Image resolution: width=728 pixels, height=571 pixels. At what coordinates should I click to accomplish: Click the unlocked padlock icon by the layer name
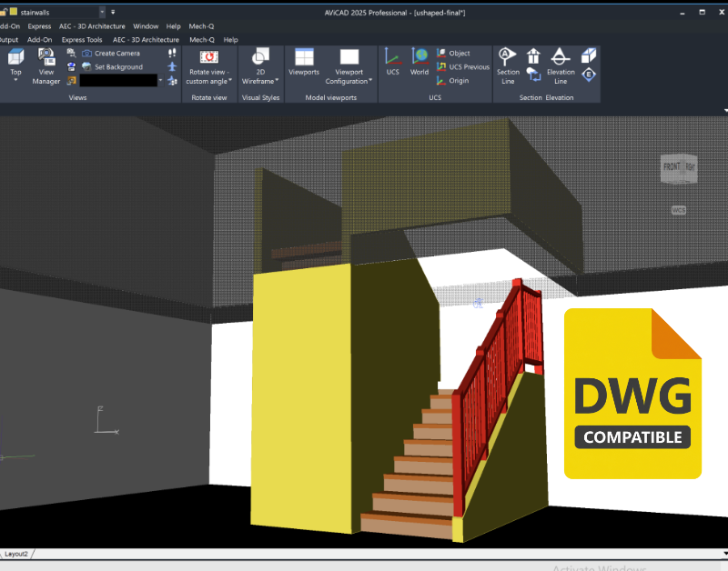point(3,12)
